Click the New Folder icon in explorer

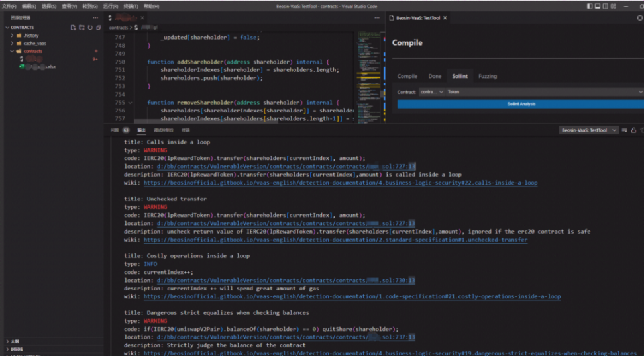click(x=81, y=28)
